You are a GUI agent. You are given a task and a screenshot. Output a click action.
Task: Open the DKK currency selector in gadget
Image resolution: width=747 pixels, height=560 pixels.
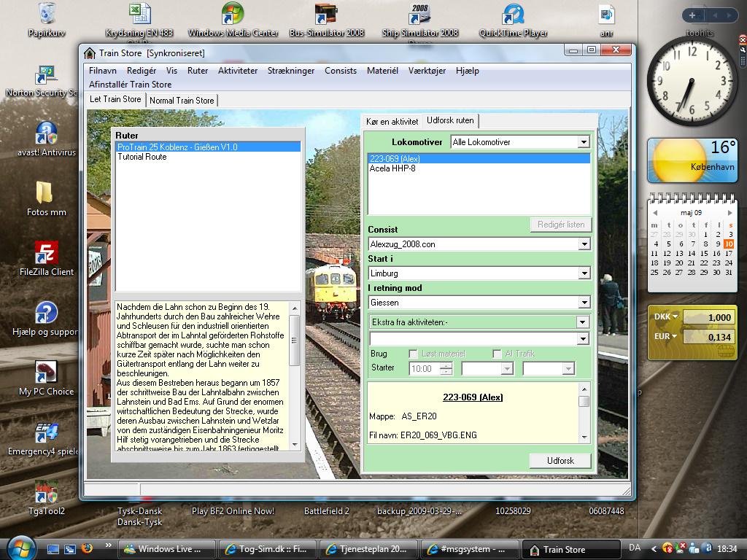click(665, 316)
